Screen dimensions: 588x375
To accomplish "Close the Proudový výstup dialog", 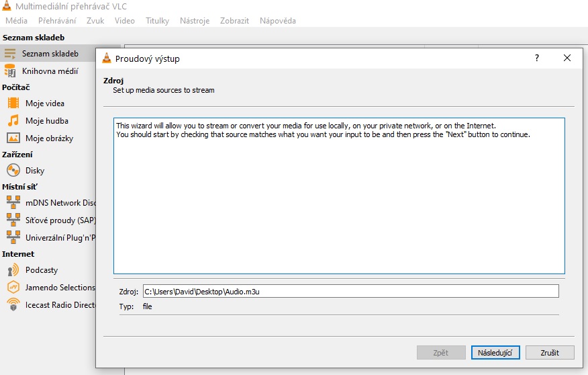I will pos(567,58).
